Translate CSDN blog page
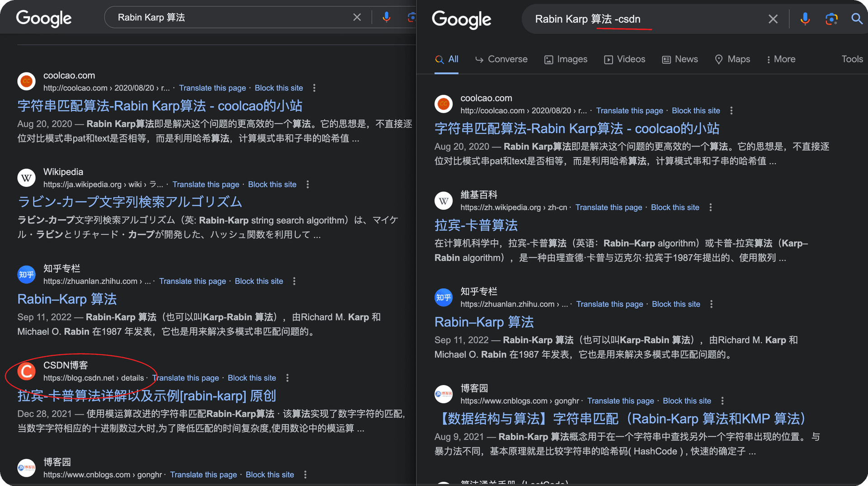 coord(185,378)
